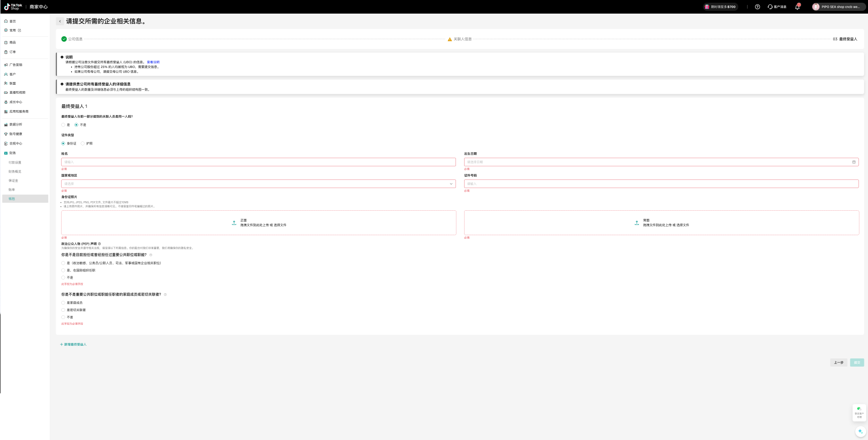This screenshot has width=868, height=440.
Task: Select 护照 as the document type
Action: click(x=83, y=144)
